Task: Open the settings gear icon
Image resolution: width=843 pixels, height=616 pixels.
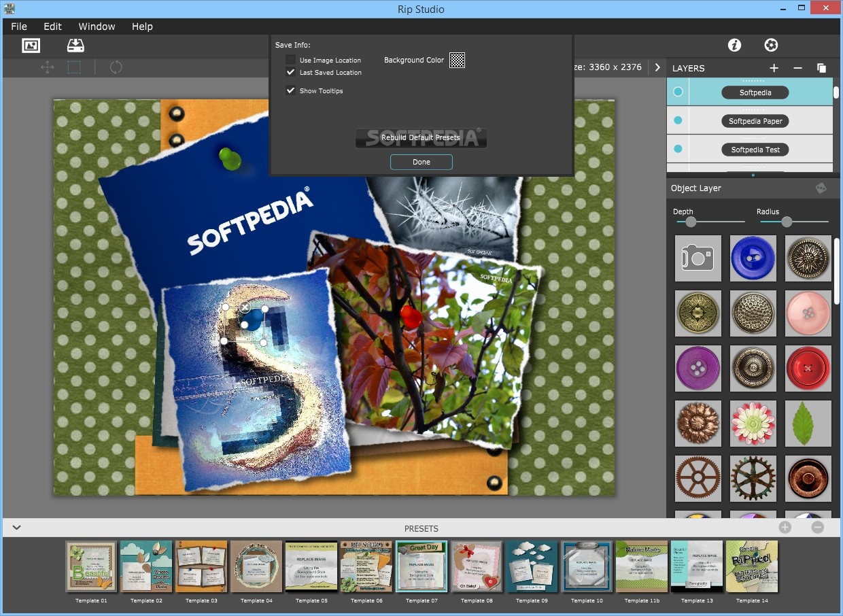Action: (771, 45)
